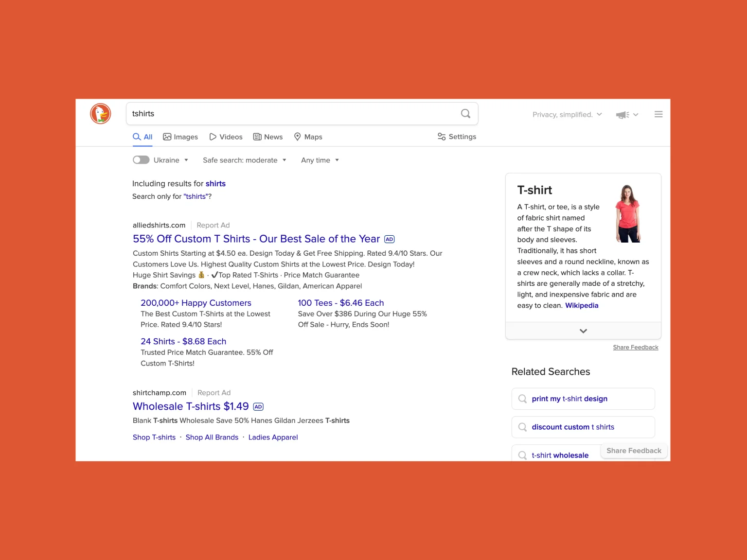The width and height of the screenshot is (747, 560).
Task: Switch to the News tab
Action: tap(268, 137)
